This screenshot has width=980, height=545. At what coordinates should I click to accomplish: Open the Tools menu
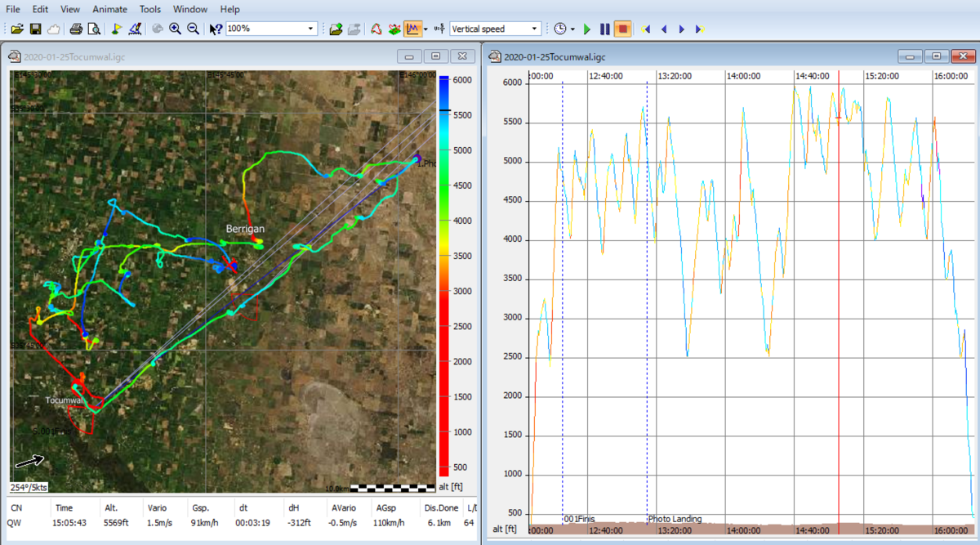(x=150, y=9)
